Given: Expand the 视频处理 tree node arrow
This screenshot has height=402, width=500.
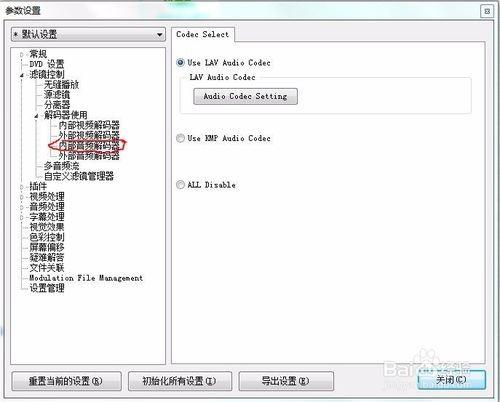Looking at the screenshot, I should click(22, 197).
